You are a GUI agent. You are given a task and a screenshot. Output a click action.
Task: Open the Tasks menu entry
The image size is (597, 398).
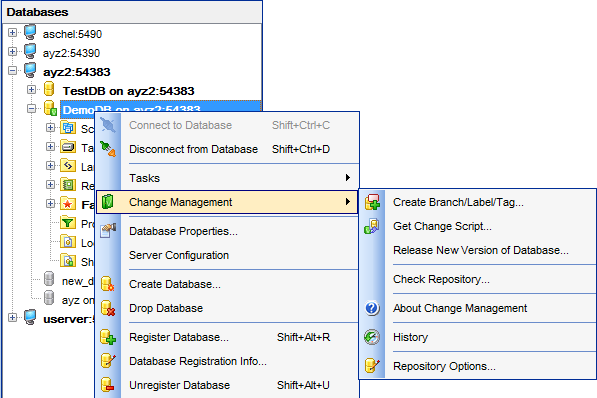tap(227, 178)
